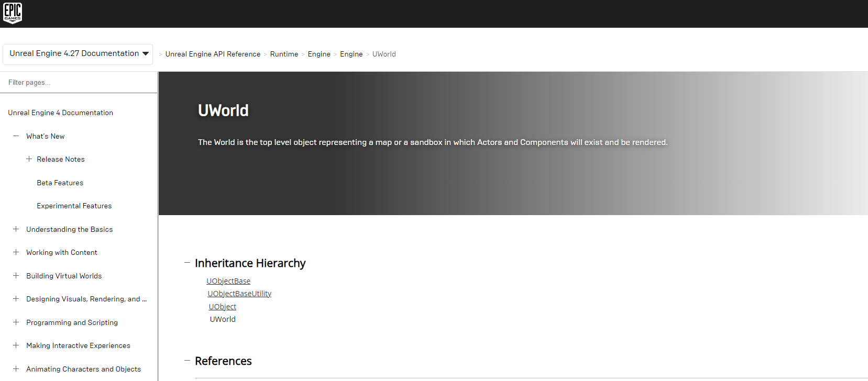Select UWorld in the inheritance hierarchy
The height and width of the screenshot is (381, 868).
(223, 319)
